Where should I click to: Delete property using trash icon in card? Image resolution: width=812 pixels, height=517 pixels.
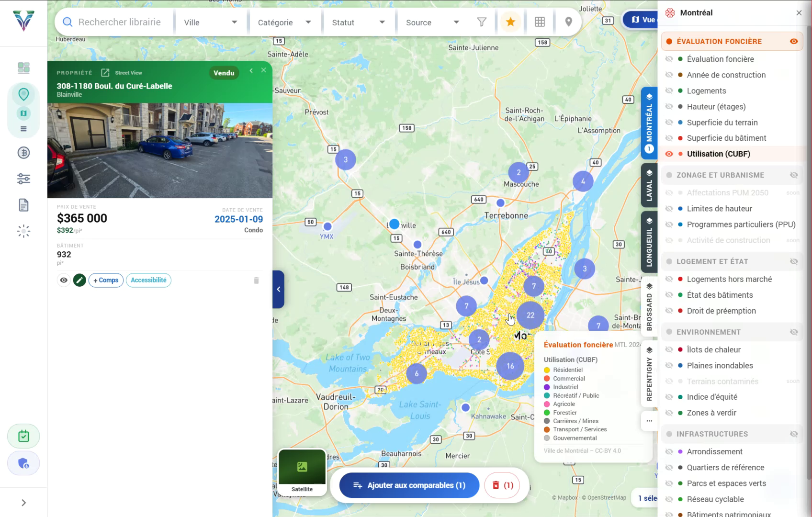(256, 281)
